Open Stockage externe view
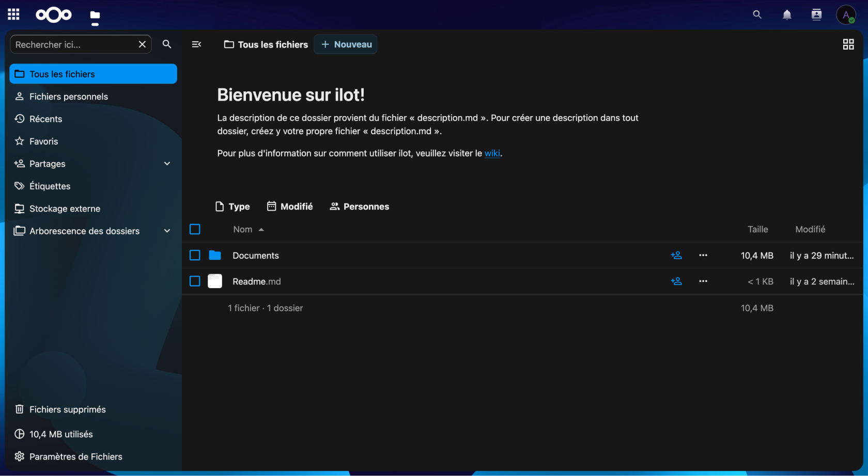 point(94,209)
